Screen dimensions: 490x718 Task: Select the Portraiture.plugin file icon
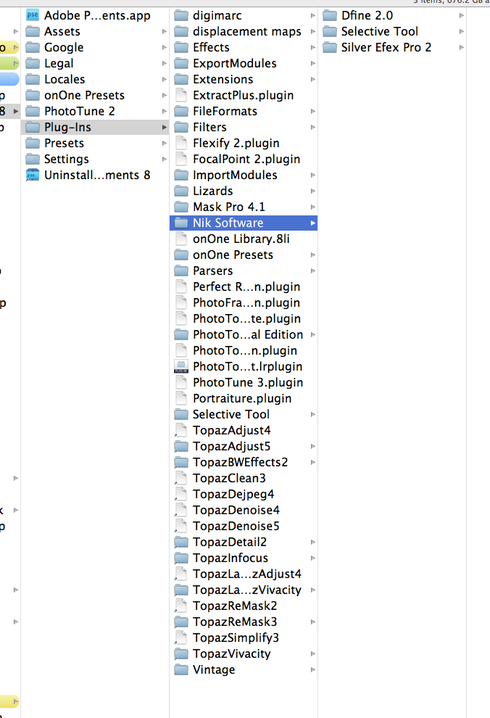coord(181,398)
